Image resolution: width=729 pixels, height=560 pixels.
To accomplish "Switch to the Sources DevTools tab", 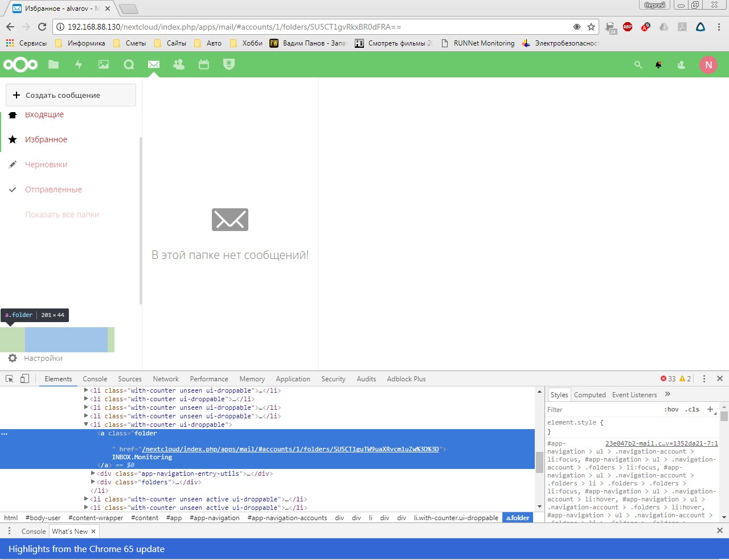I will [x=130, y=379].
